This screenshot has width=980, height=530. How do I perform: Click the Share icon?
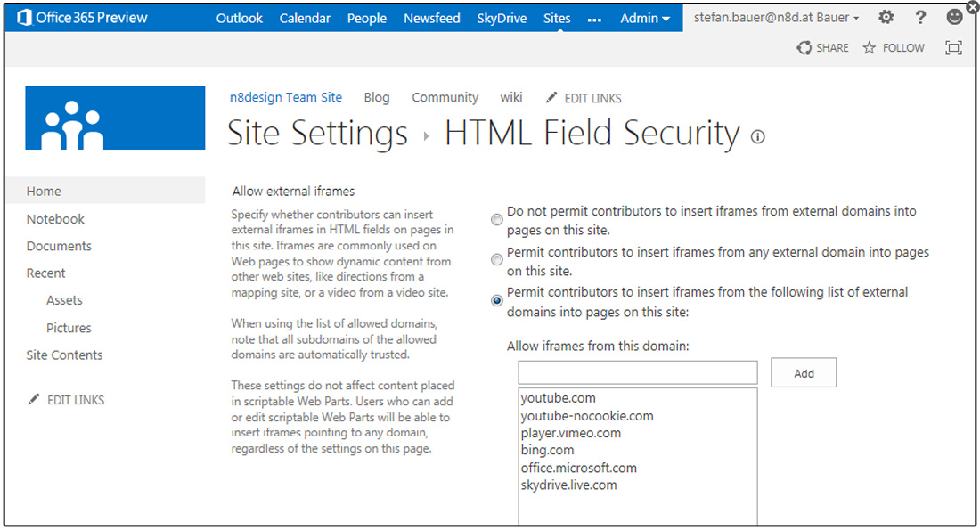pos(804,47)
